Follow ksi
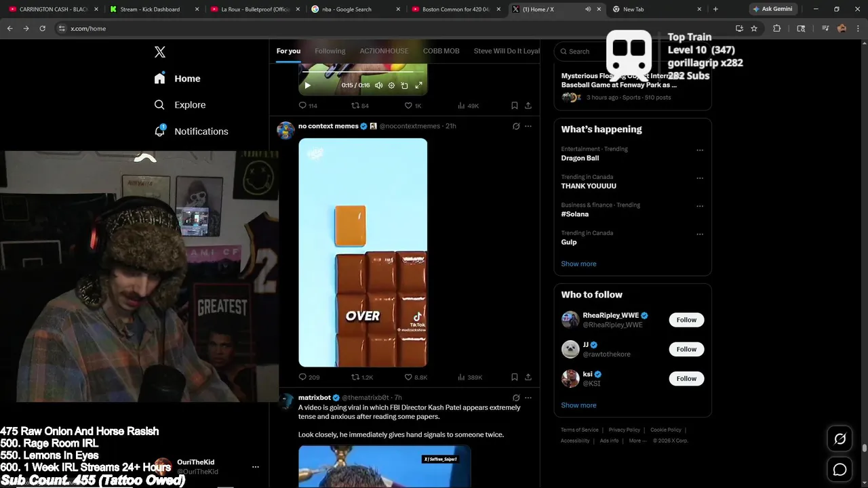Screen dimensions: 868x488 pyautogui.click(x=686, y=378)
